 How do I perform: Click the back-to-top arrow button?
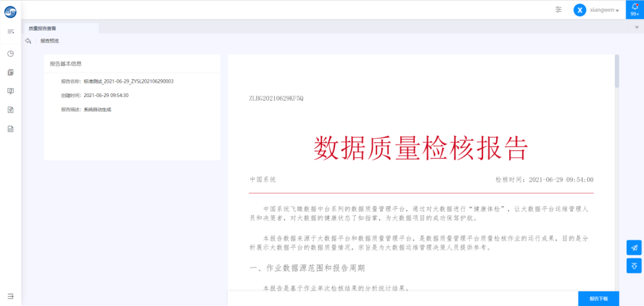634,266
